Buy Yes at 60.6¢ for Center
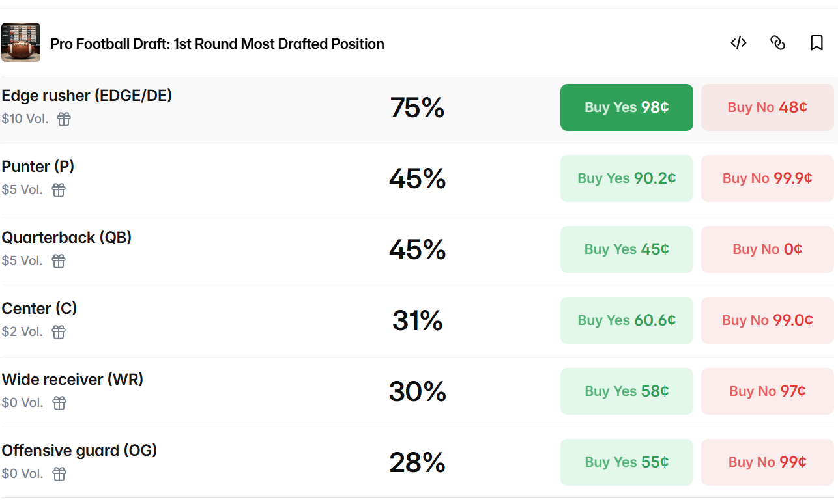The width and height of the screenshot is (838, 504). [626, 320]
